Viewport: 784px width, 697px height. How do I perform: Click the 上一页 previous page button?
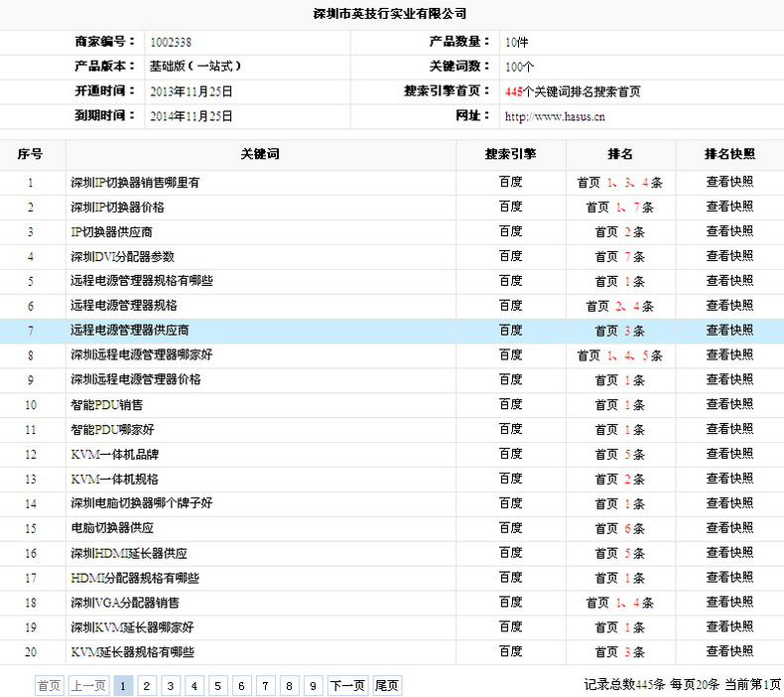point(88,685)
